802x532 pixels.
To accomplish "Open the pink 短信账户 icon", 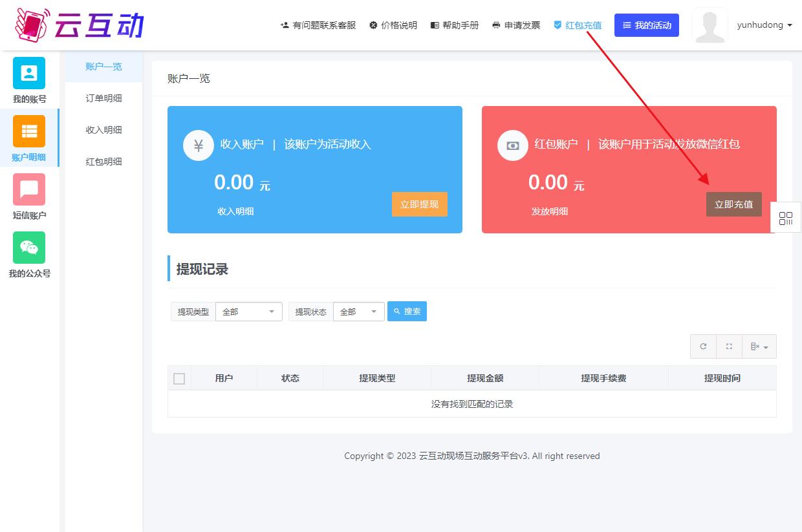I will [x=29, y=189].
